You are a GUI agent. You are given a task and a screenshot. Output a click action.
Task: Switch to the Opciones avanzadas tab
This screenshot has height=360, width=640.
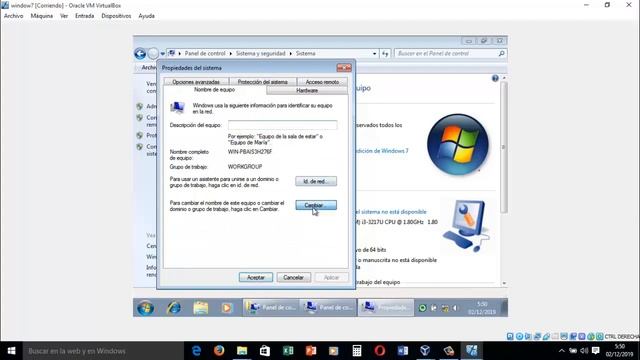(196, 82)
